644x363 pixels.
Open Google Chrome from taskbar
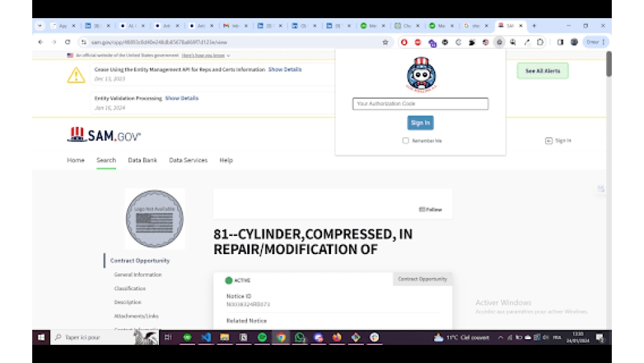coord(281,337)
